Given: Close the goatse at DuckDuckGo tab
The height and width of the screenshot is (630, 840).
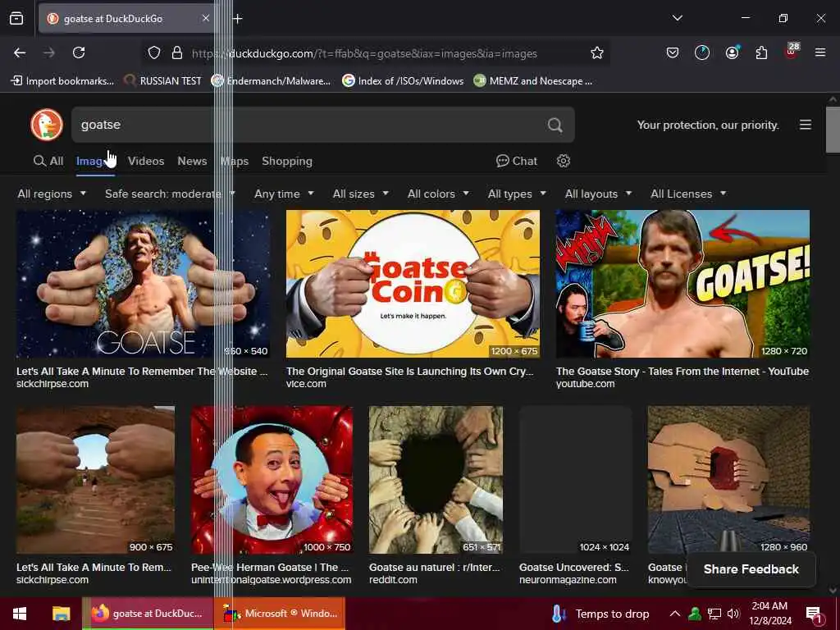Looking at the screenshot, I should tap(206, 18).
